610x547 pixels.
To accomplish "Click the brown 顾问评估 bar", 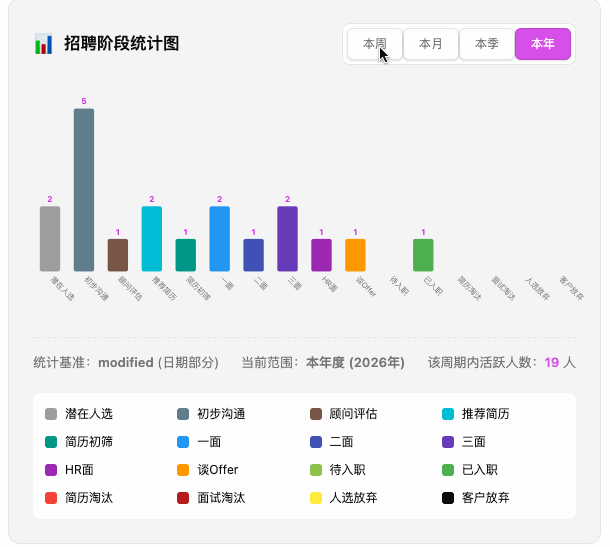I will tap(118, 255).
